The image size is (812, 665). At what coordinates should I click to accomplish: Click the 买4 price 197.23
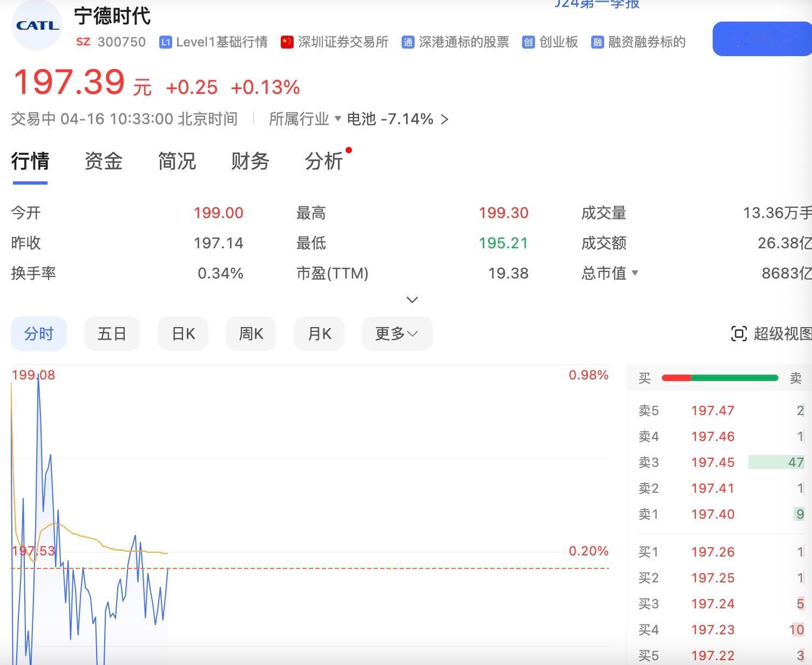713,629
